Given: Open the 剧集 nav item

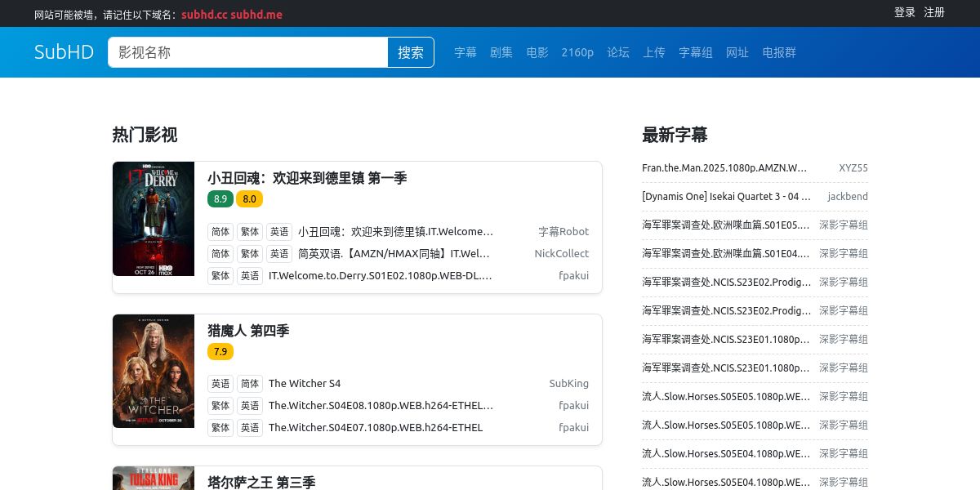Looking at the screenshot, I should click(501, 52).
